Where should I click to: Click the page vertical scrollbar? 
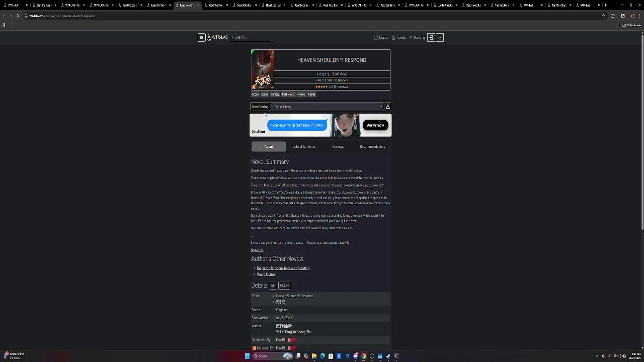coord(642,136)
